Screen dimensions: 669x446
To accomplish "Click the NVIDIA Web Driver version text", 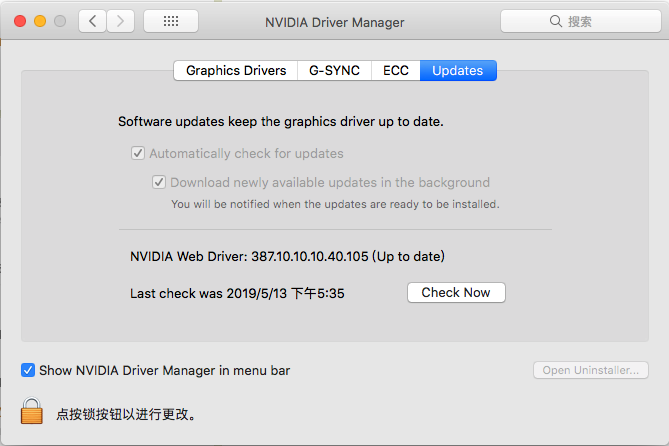I will click(x=287, y=257).
